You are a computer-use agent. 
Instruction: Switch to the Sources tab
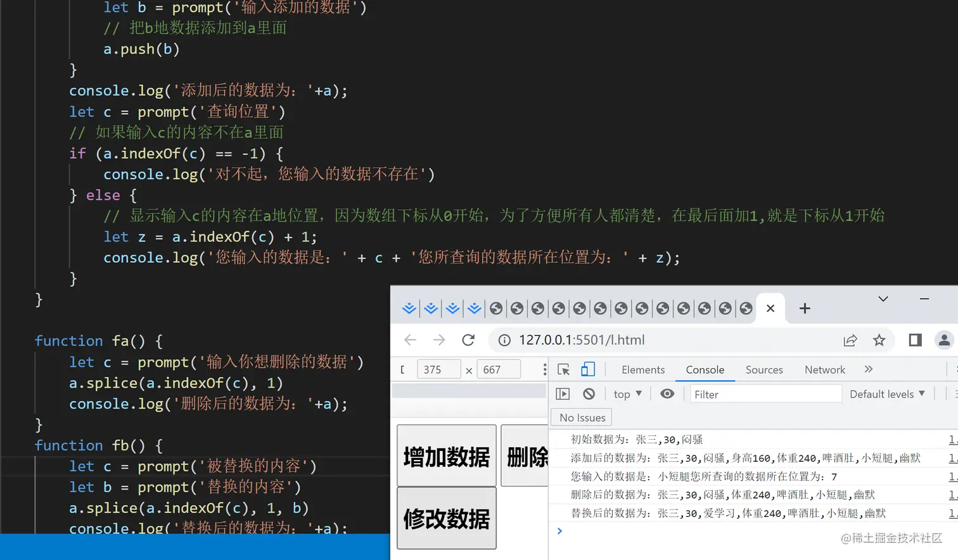click(764, 369)
